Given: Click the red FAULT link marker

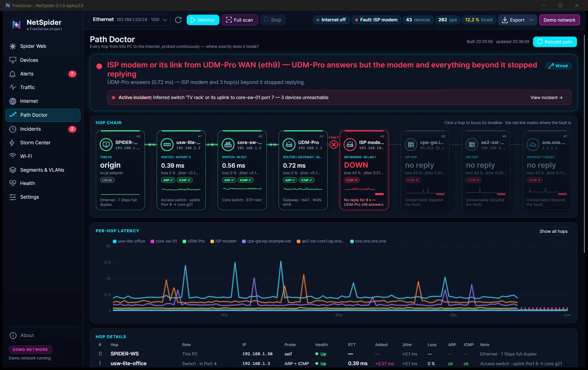Looking at the screenshot, I should pyautogui.click(x=334, y=145).
